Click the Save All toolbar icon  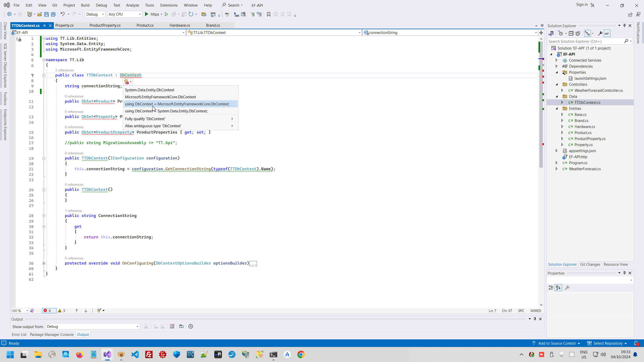(x=53, y=14)
